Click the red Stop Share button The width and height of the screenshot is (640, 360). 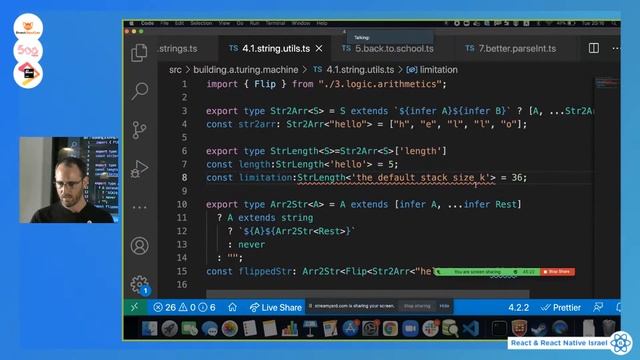click(x=558, y=271)
